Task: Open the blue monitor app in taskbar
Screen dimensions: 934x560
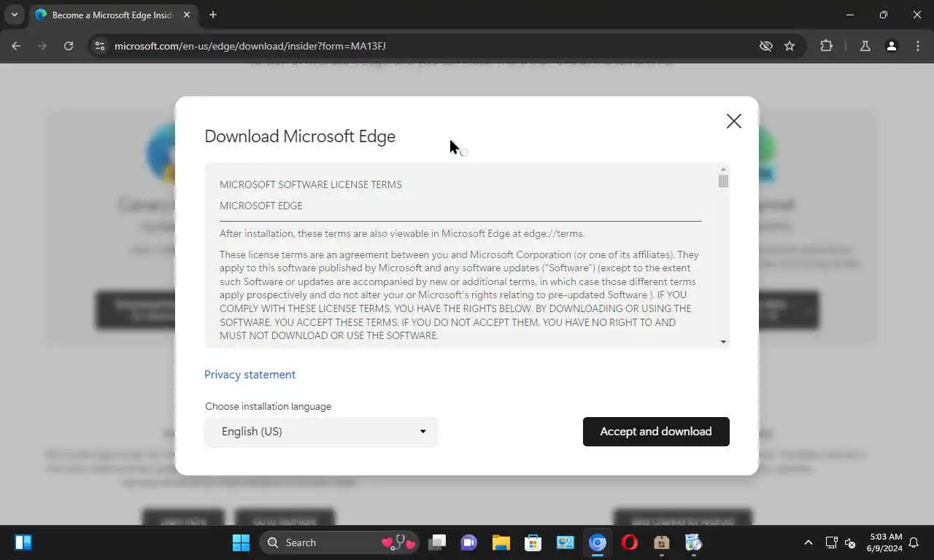Action: coord(566,542)
